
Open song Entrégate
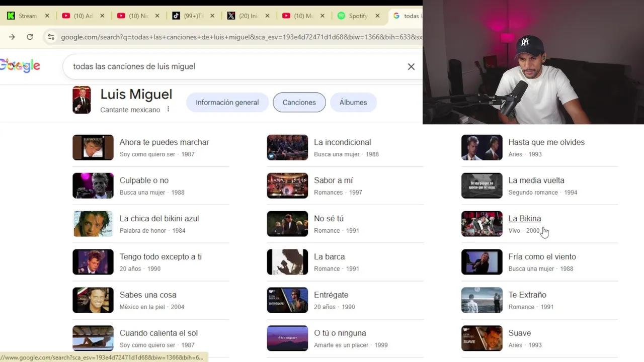pyautogui.click(x=331, y=295)
